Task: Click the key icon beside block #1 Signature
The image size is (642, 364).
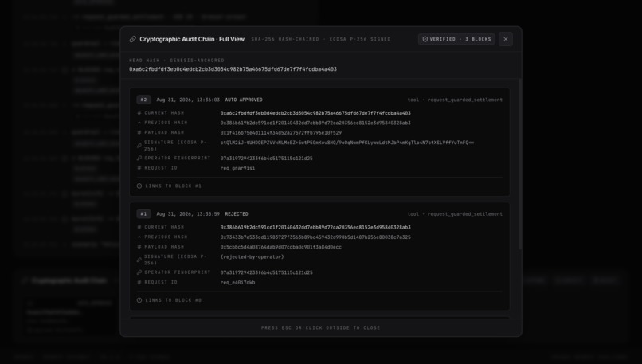Action: pyautogui.click(x=139, y=260)
